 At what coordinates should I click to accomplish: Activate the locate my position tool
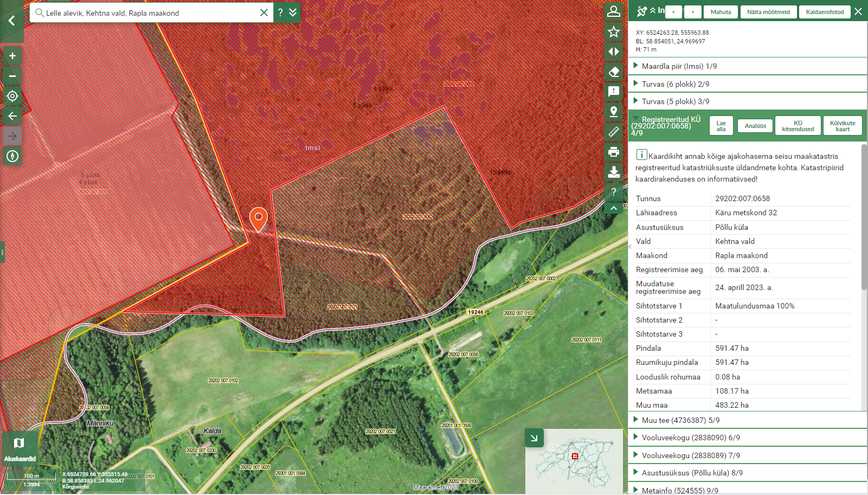click(12, 96)
